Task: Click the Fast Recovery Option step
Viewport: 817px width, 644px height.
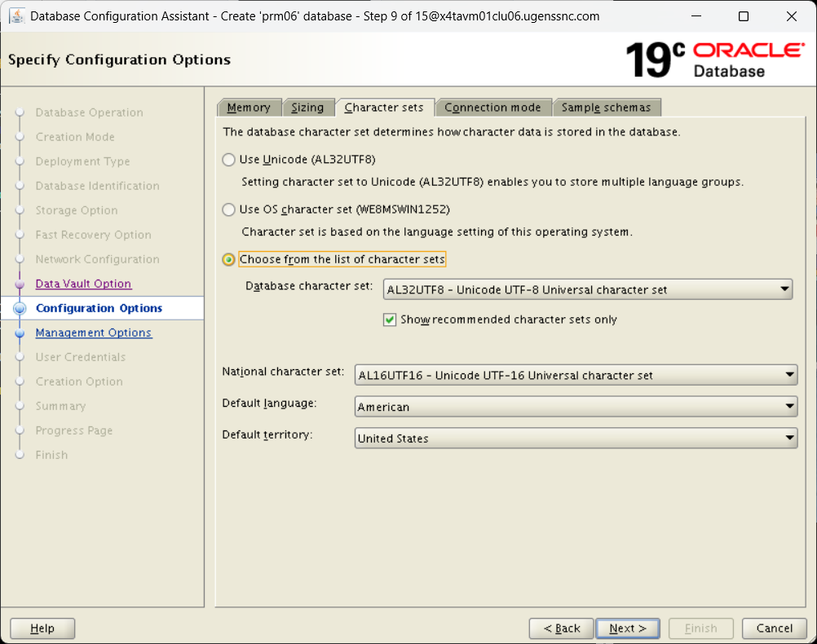Action: coord(93,235)
